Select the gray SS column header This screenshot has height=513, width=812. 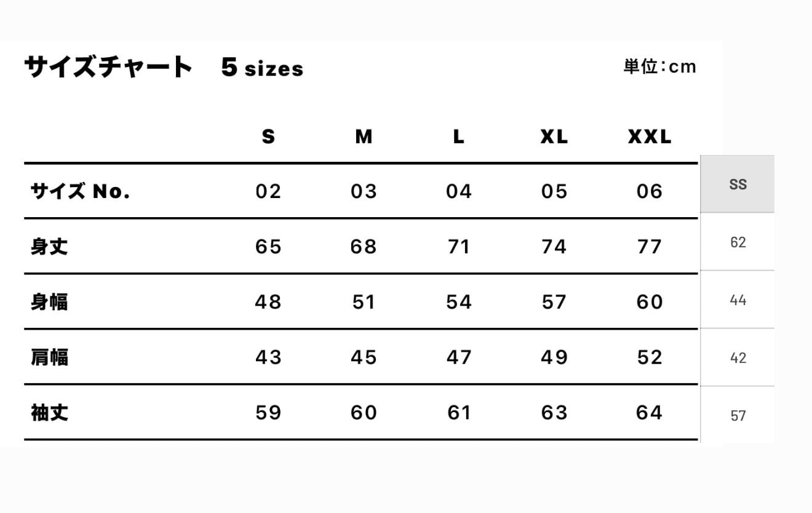pos(737,184)
